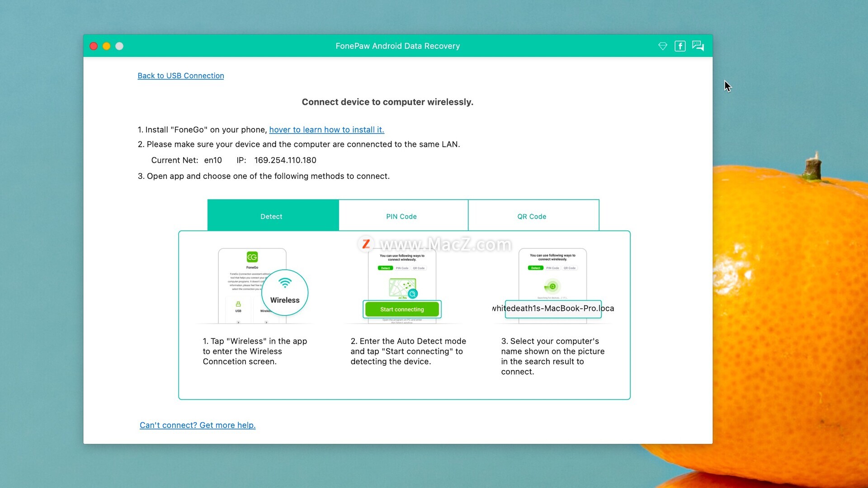Click the diamond premium icon in title bar
Viewport: 868px width, 488px height.
(662, 46)
